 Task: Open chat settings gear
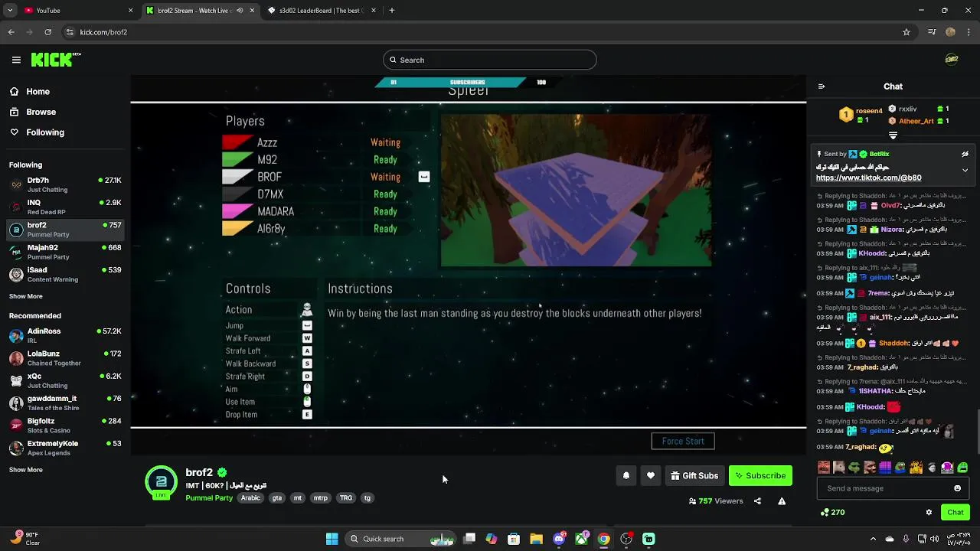(929, 512)
